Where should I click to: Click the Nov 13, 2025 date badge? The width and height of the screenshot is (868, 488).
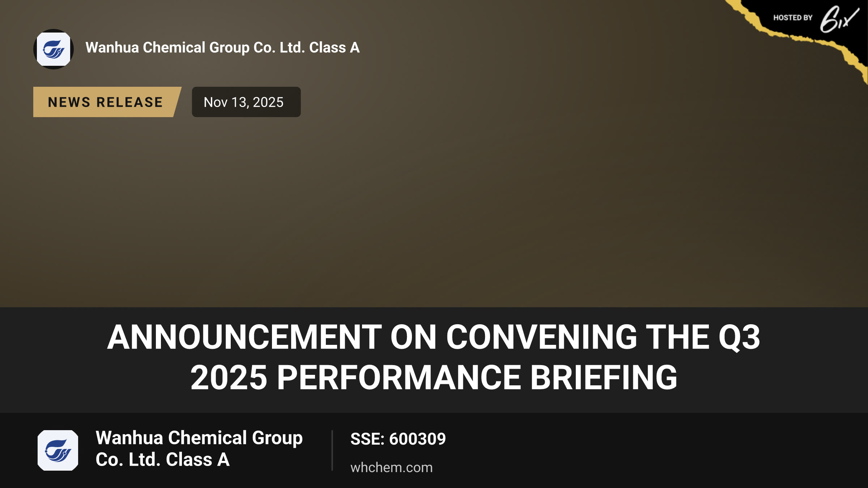[x=246, y=102]
